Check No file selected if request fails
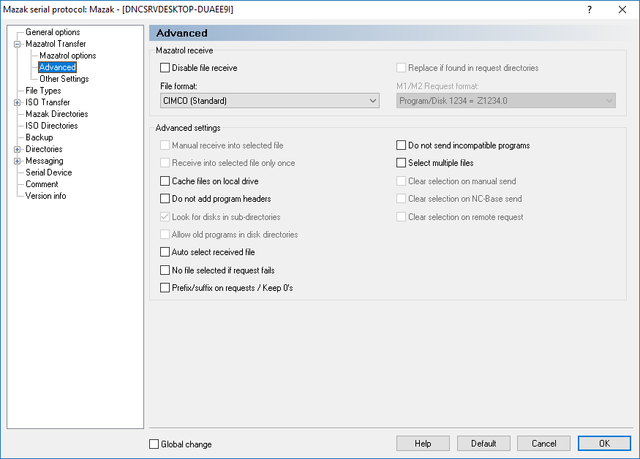640x459 pixels. click(x=165, y=270)
